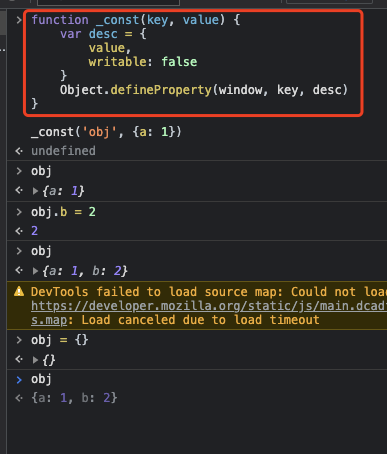Click the purple 2 output value
Viewport: 387px width, 454px height.
coord(34,231)
